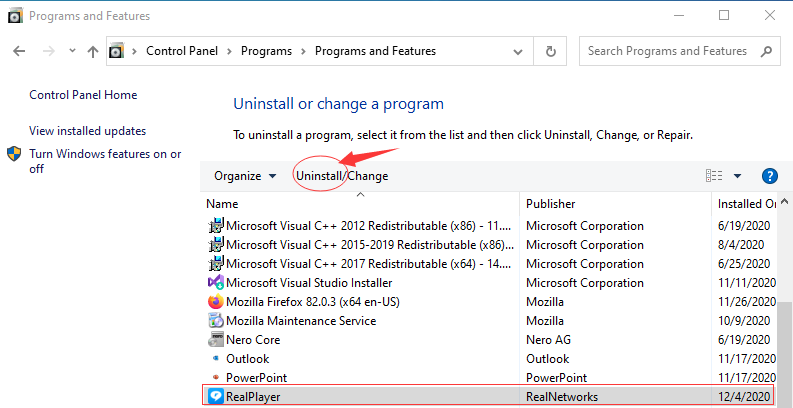Screen dimensions: 793x408
Task: Click the Mozilla Firefox icon
Action: click(216, 302)
